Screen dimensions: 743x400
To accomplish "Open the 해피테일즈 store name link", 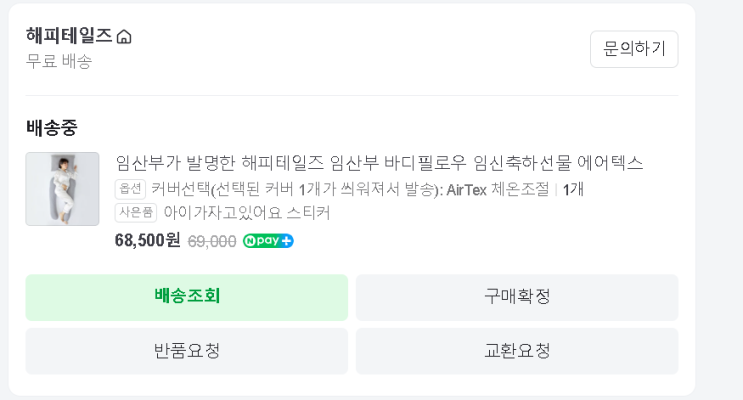I will 69,36.
